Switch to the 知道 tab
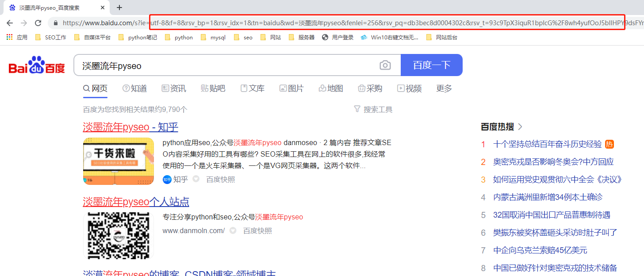Viewport: 644px width, 276px height. 134,88
